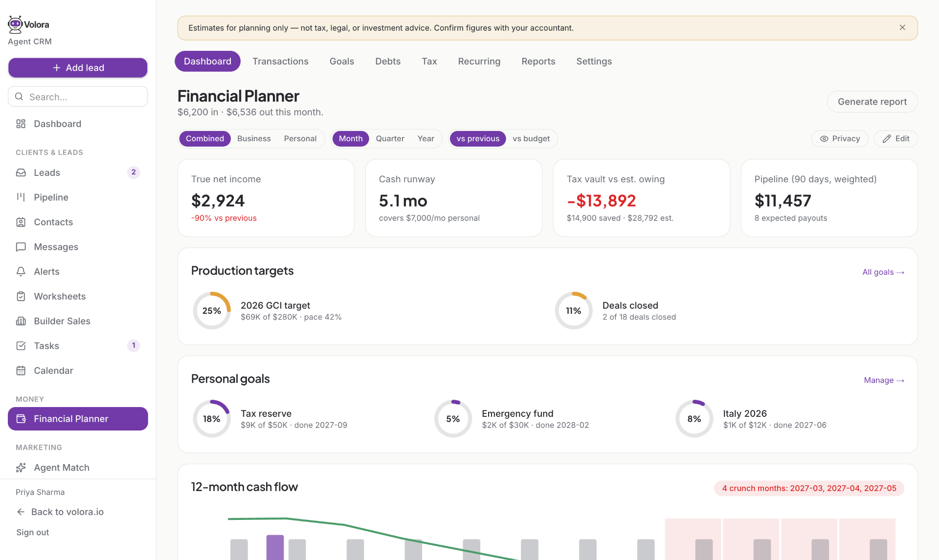The image size is (939, 560).
Task: Open All goals arrow link
Action: point(883,272)
